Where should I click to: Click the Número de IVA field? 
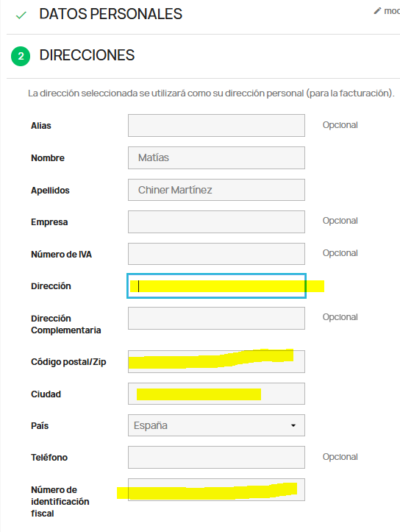click(216, 254)
